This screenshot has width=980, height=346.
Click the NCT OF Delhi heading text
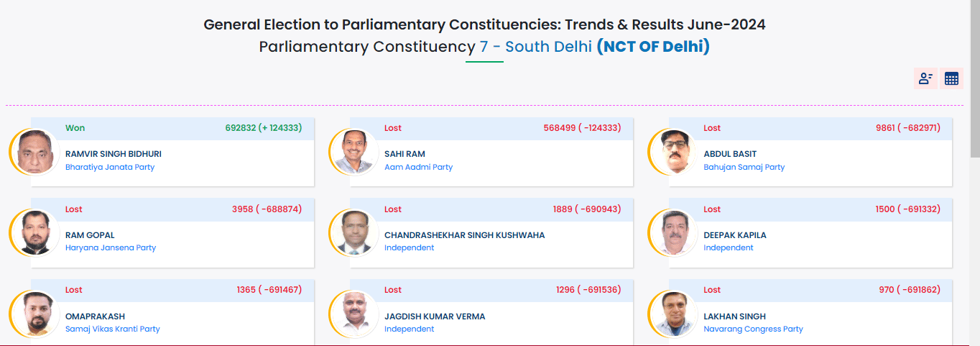pos(653,47)
